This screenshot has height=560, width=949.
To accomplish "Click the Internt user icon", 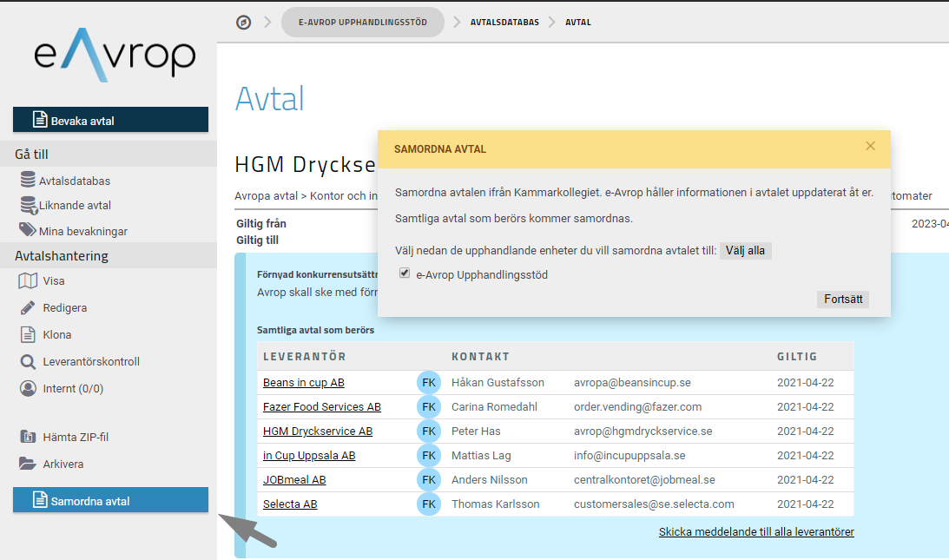I will pyautogui.click(x=28, y=388).
